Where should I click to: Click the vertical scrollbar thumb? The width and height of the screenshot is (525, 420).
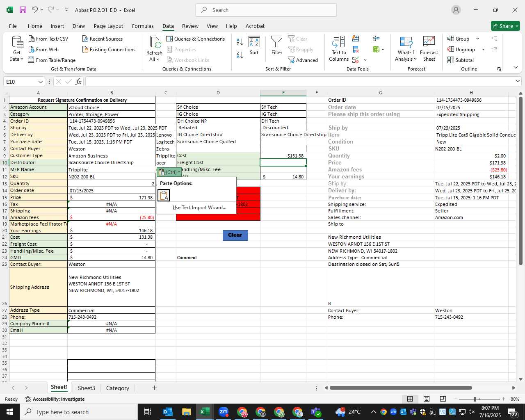tap(520, 181)
